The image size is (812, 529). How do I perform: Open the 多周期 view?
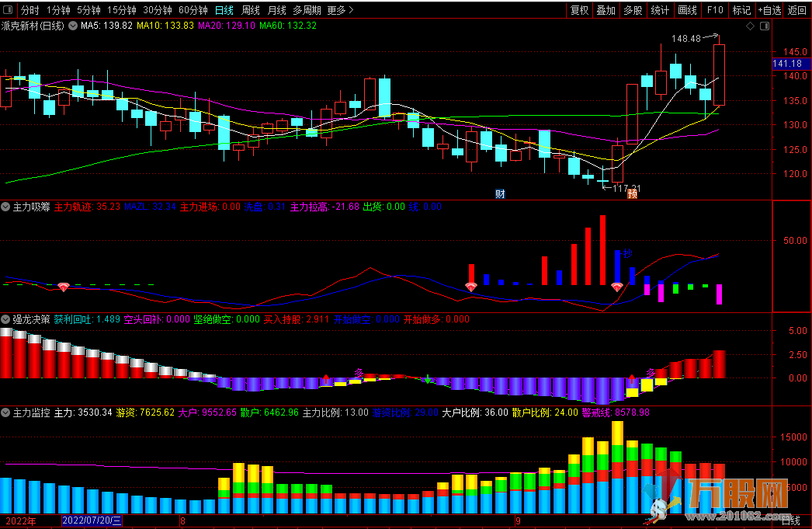point(307,10)
